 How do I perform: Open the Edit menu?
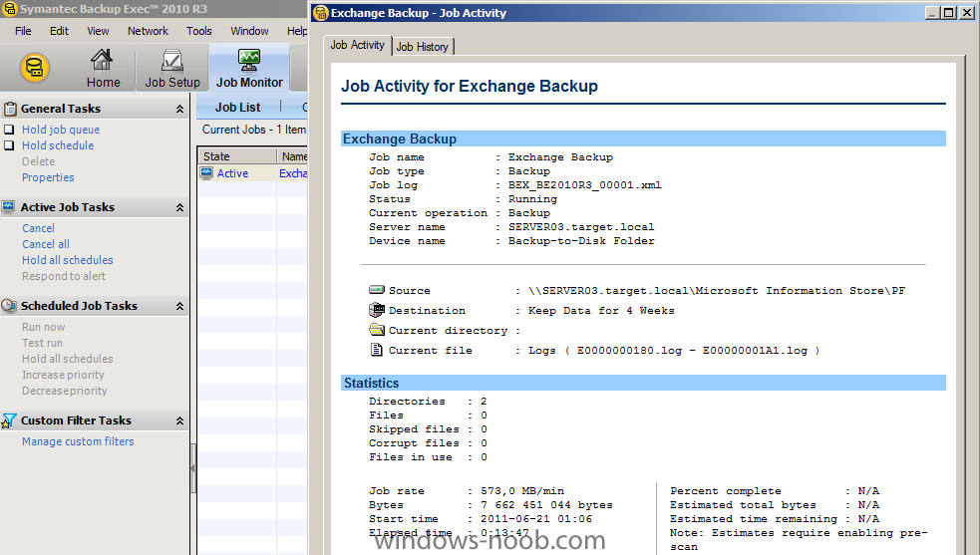[60, 31]
